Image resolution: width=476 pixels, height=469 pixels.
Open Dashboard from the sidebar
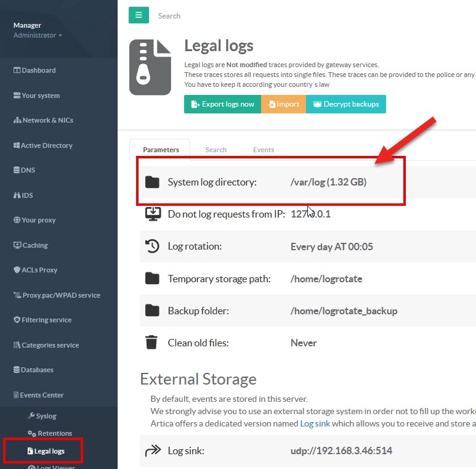(x=38, y=70)
